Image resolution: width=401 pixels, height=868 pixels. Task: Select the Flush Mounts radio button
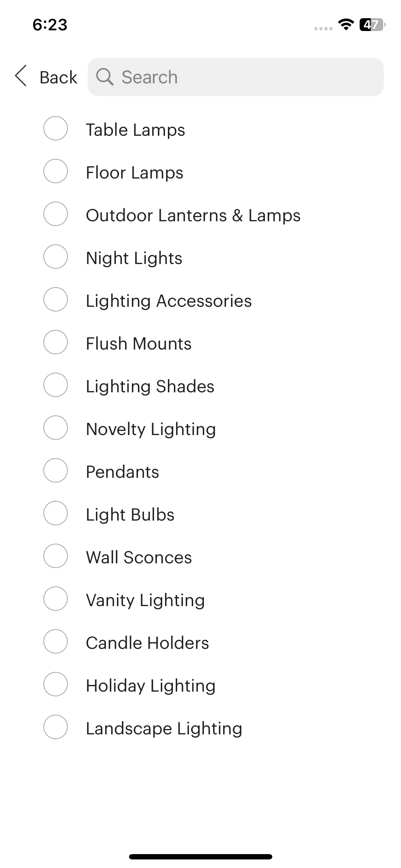[x=56, y=342]
